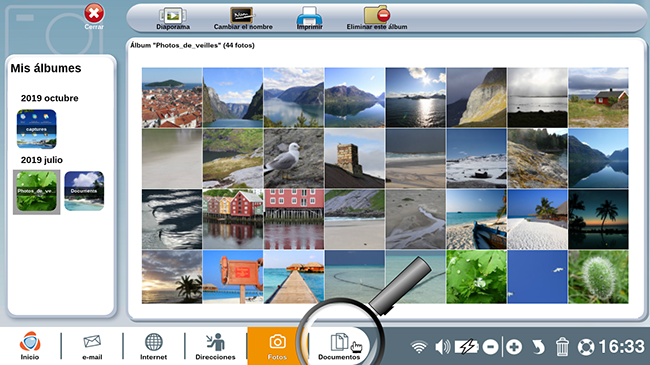Open the Documents album with beach cover
This screenshot has height=365, width=650.
coord(84,191)
